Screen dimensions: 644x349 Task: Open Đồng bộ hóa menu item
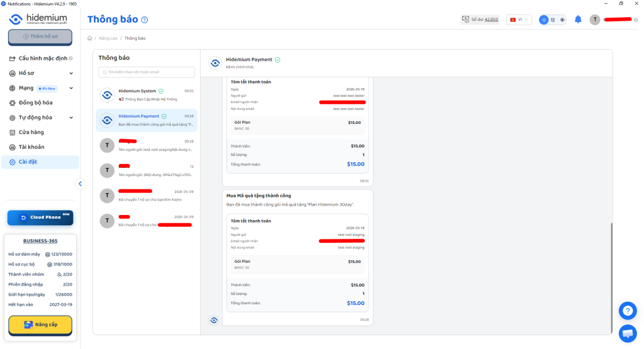point(40,102)
